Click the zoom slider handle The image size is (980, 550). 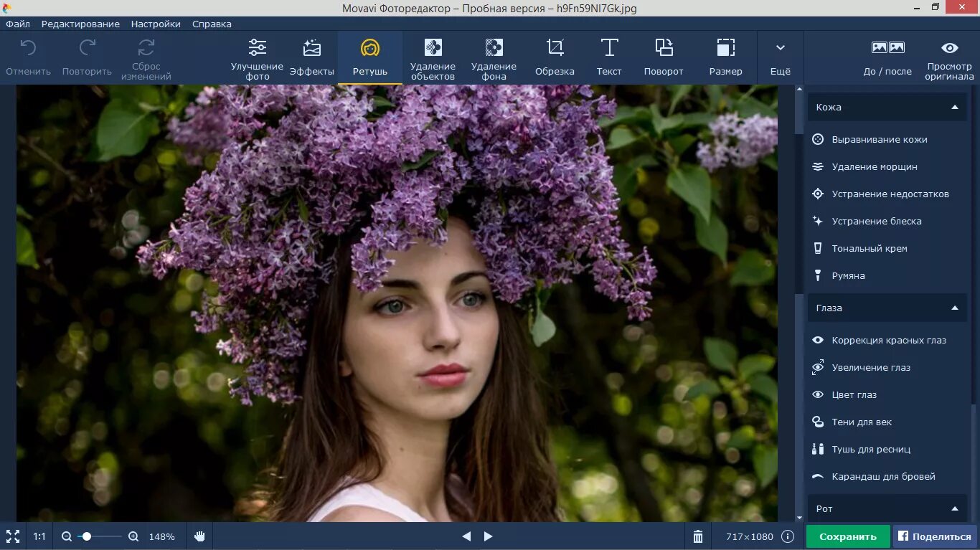point(87,536)
